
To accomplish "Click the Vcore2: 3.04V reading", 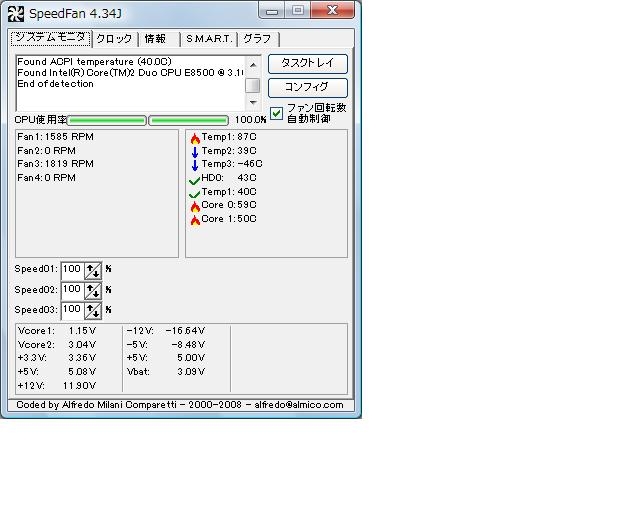I will click(57, 345).
